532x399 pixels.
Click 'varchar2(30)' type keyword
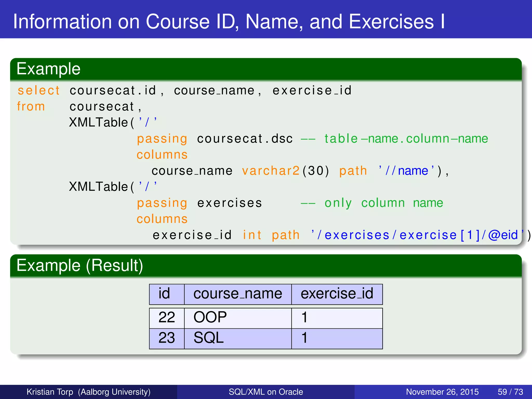pos(285,171)
